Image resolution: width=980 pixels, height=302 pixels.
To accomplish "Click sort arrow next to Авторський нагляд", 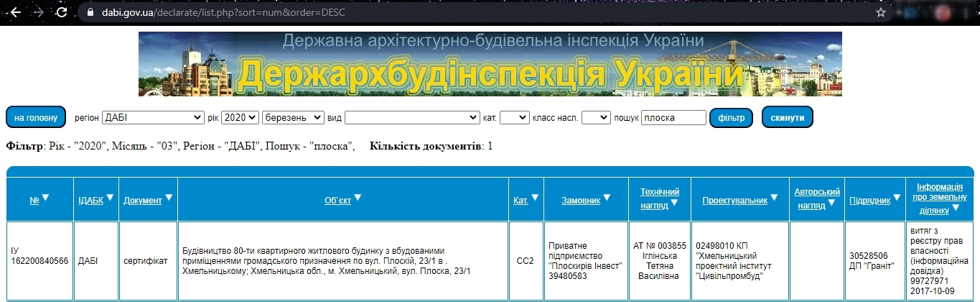I will tap(831, 203).
